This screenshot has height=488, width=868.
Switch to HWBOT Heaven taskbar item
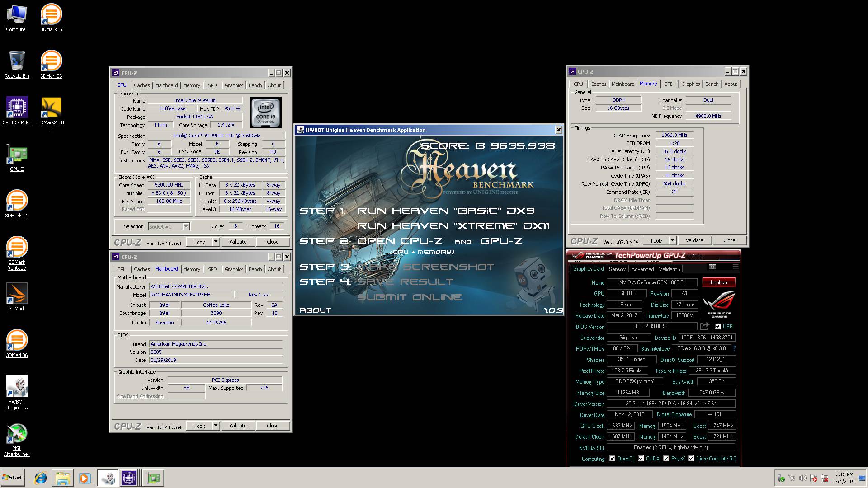click(108, 478)
